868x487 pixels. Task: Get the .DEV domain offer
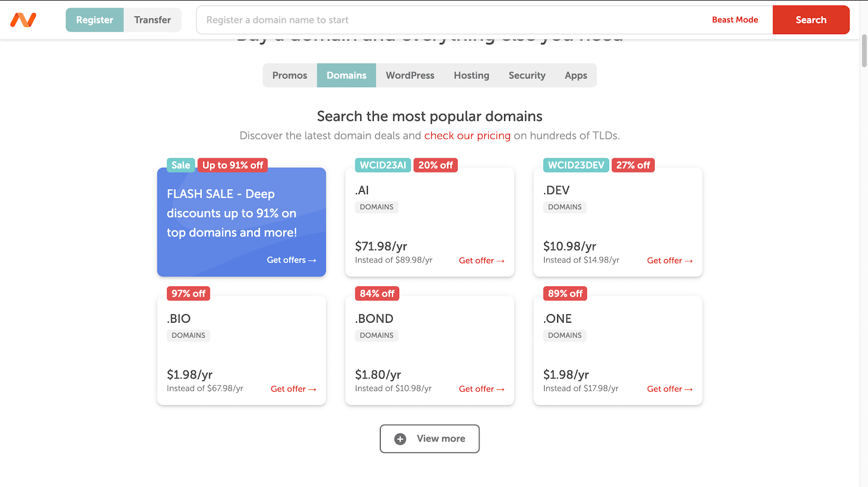point(669,261)
